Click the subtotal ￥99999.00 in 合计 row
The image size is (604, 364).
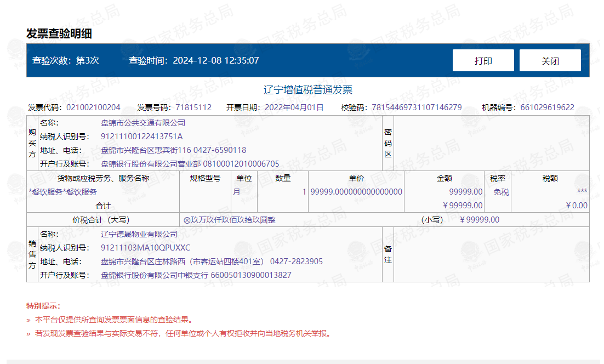tap(463, 206)
